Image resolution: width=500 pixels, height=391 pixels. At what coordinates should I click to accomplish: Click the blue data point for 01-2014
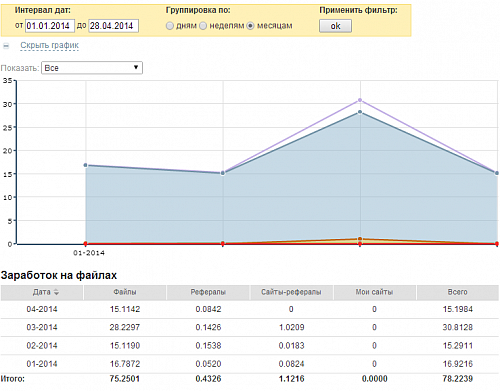pos(86,165)
